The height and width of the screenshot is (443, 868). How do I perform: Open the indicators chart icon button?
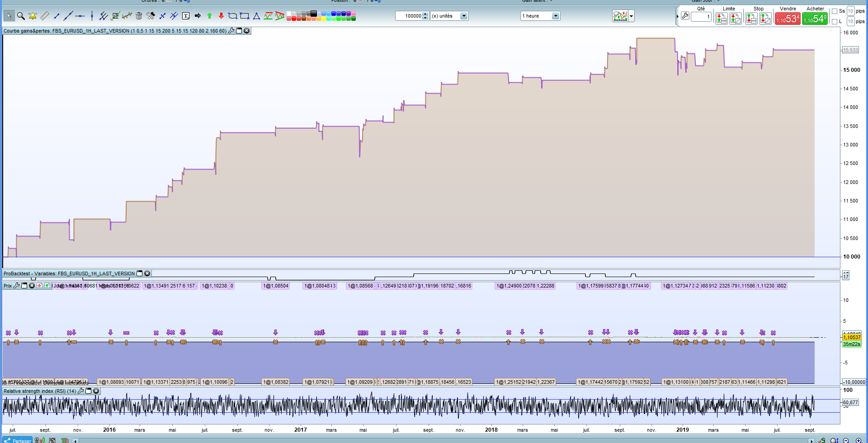tap(620, 16)
